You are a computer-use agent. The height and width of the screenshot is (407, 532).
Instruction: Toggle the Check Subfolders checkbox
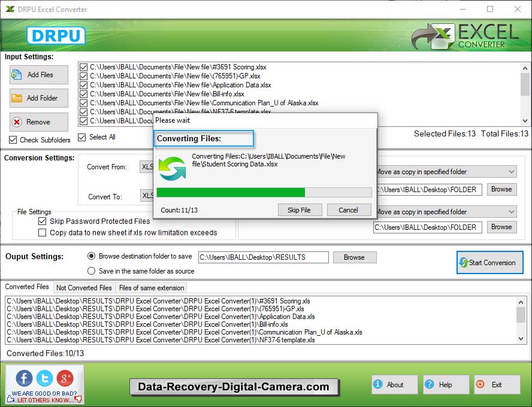click(x=13, y=139)
